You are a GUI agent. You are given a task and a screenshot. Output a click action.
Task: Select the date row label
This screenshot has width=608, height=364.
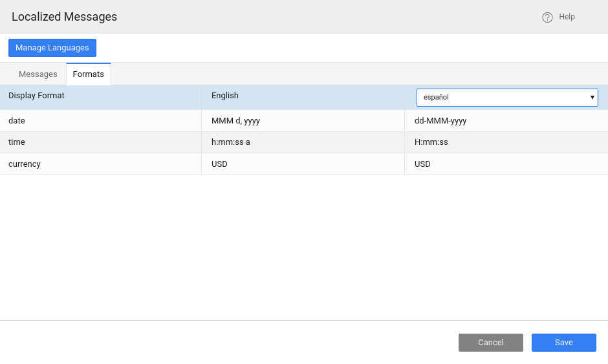[17, 121]
